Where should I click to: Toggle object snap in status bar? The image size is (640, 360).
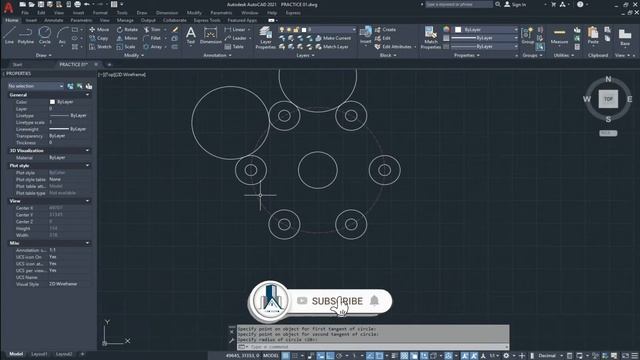[x=379, y=356]
